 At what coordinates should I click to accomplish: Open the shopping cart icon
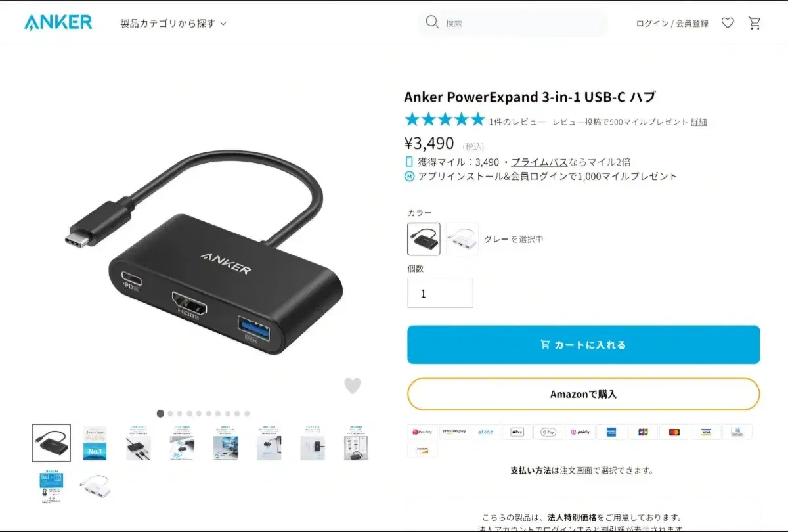click(755, 23)
